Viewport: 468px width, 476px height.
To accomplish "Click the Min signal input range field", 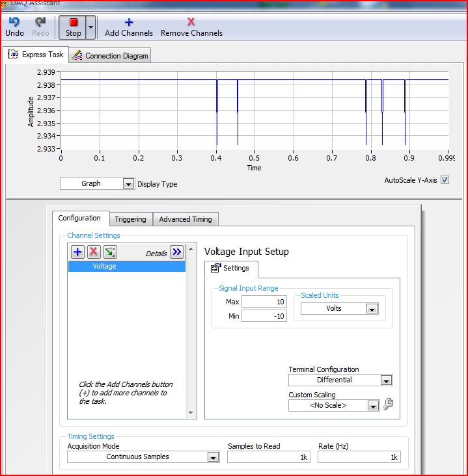I will (264, 316).
